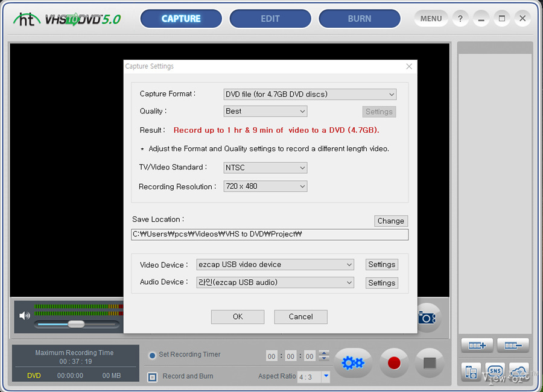Screen dimensions: 543x392
Task: Start recording with the red record button
Action: (394, 363)
